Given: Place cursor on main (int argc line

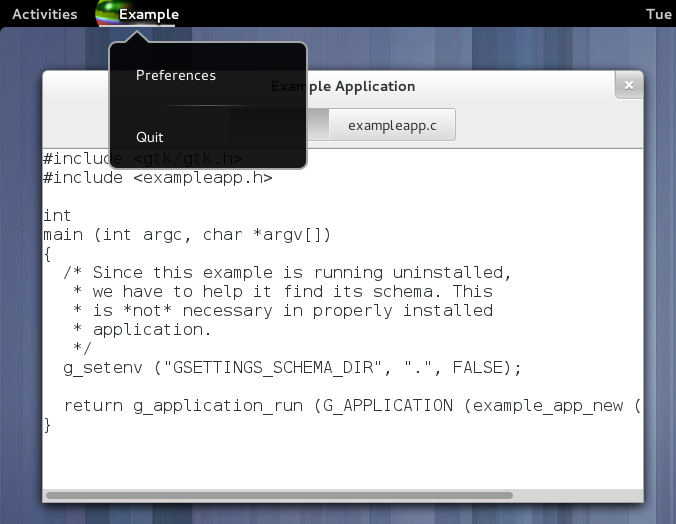Looking at the screenshot, I should coord(186,235).
